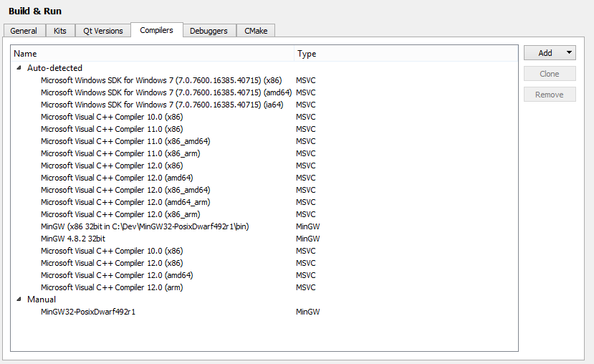
Task: Switch to the CMake tab
Action: click(256, 31)
